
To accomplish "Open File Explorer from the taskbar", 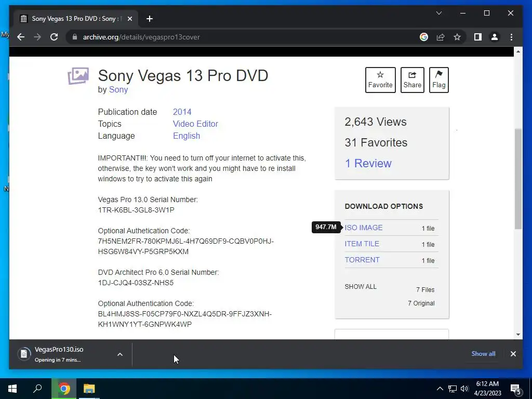I will click(x=89, y=389).
